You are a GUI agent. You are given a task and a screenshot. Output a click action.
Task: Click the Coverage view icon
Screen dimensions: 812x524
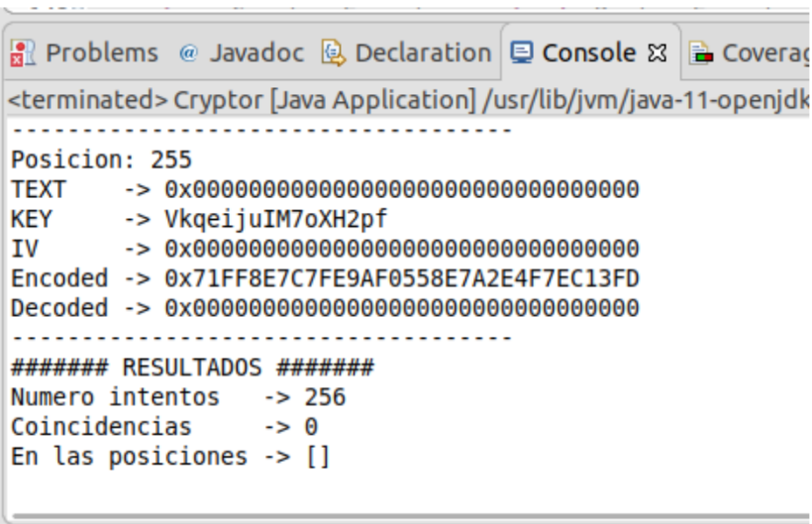[702, 53]
